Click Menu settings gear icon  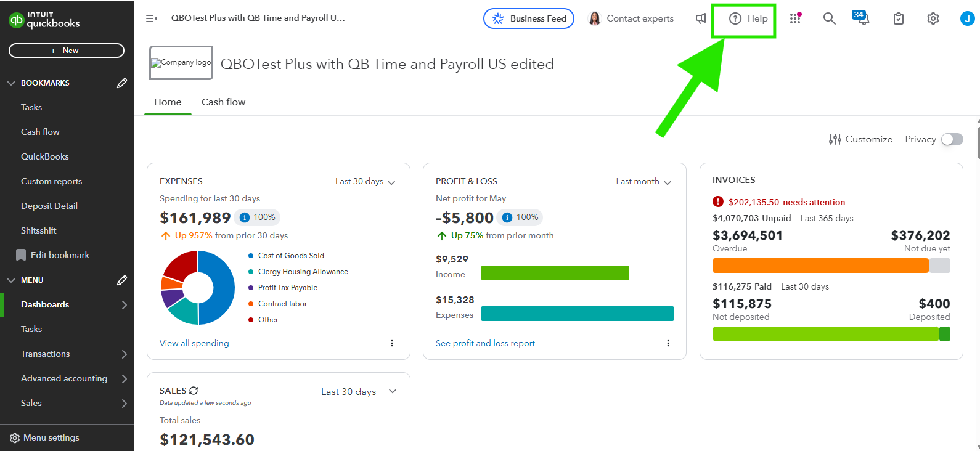coord(15,438)
